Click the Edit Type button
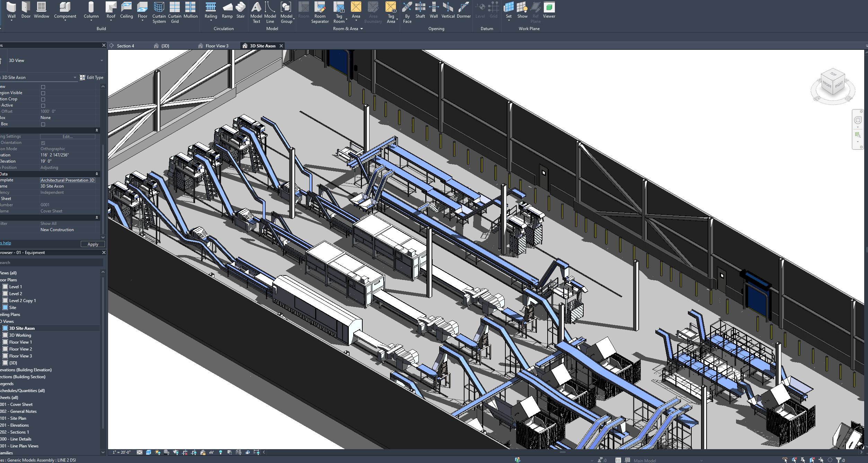Viewport: 868px width, 463px height. pyautogui.click(x=92, y=78)
